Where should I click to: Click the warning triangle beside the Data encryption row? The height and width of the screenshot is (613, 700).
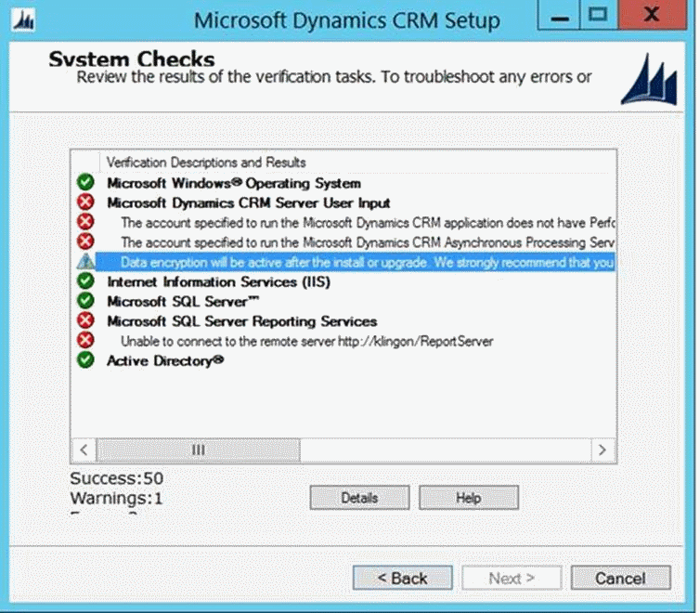pyautogui.click(x=85, y=261)
